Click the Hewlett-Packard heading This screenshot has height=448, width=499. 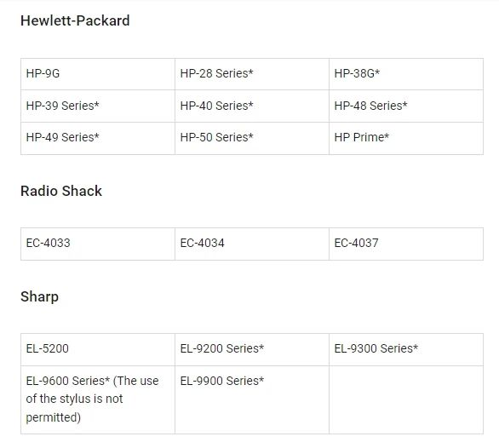coord(75,20)
